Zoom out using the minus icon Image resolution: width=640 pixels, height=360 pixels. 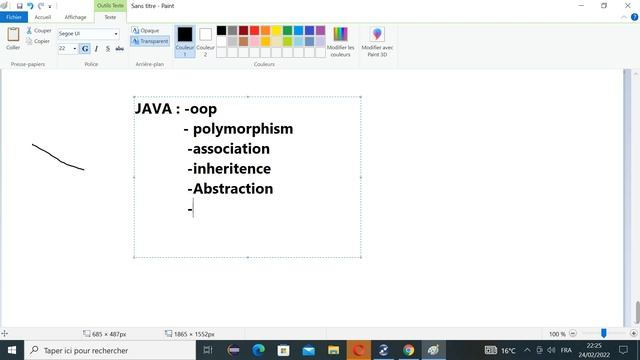(573, 333)
